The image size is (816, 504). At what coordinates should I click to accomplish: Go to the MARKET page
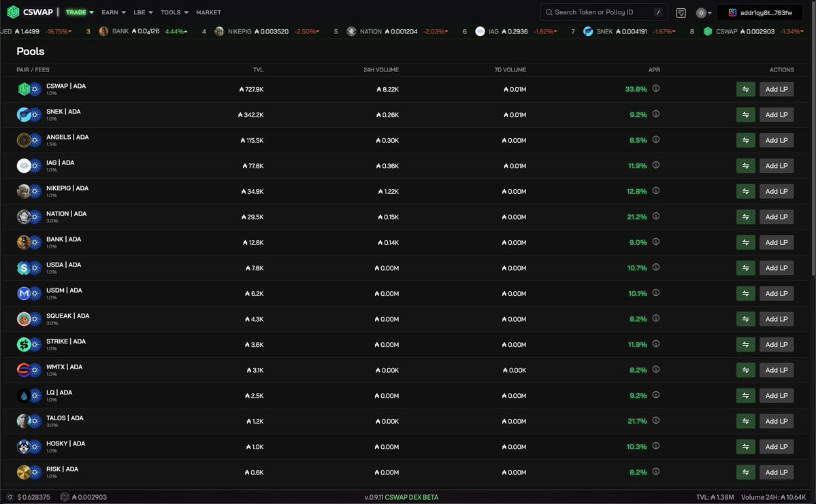tap(208, 12)
